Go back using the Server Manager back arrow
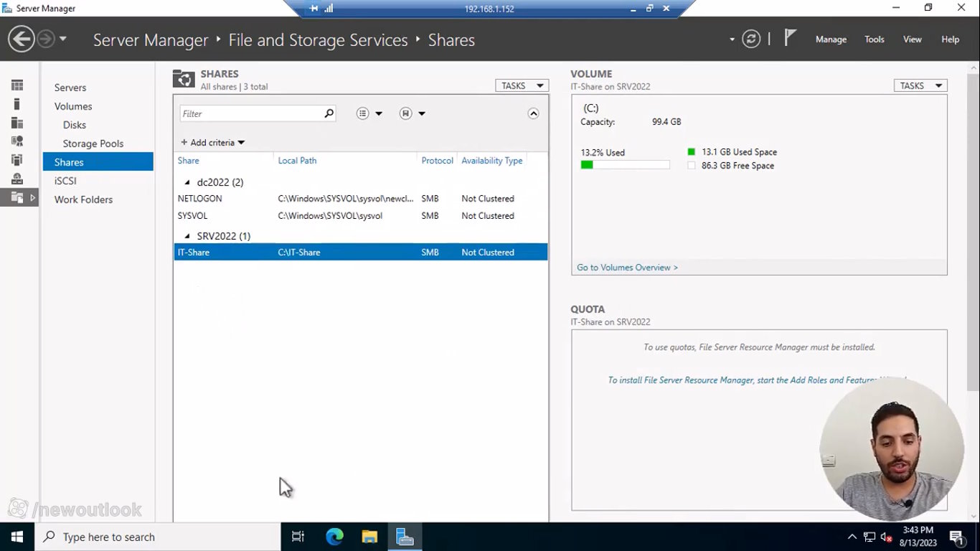 (x=22, y=39)
